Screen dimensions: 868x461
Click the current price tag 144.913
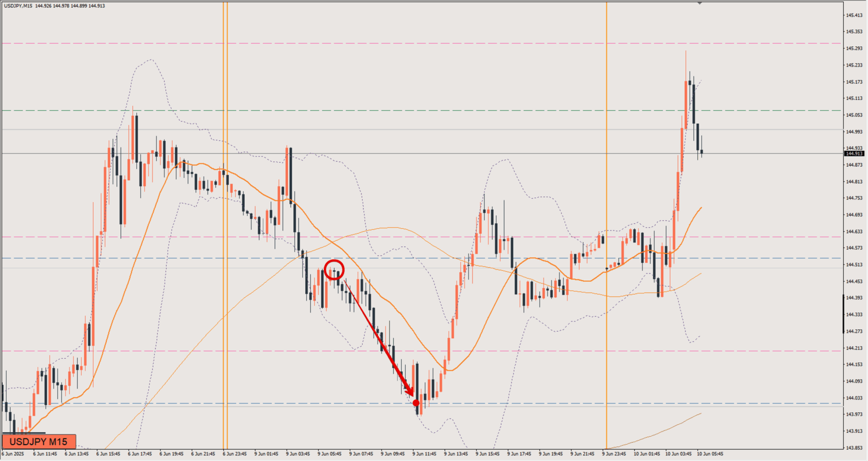854,154
